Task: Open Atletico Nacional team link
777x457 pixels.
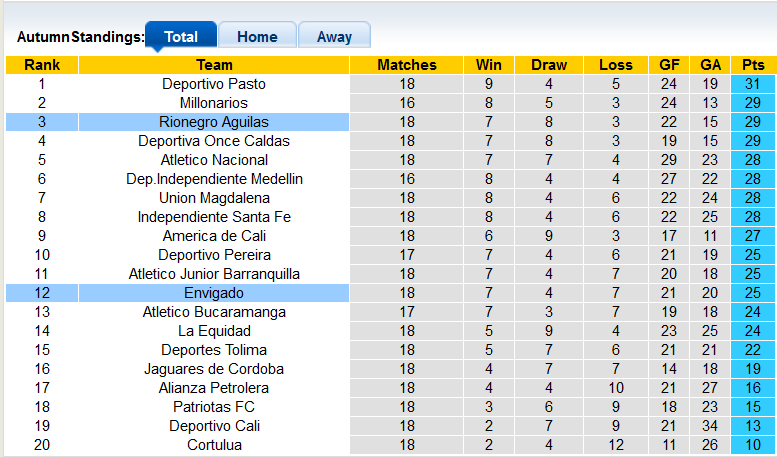Action: pyautogui.click(x=214, y=160)
